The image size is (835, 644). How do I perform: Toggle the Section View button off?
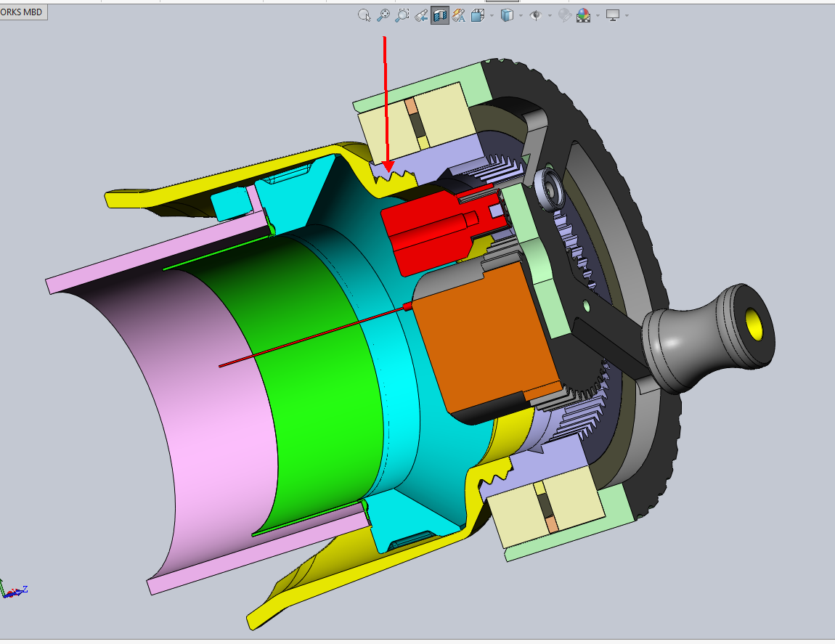[440, 15]
